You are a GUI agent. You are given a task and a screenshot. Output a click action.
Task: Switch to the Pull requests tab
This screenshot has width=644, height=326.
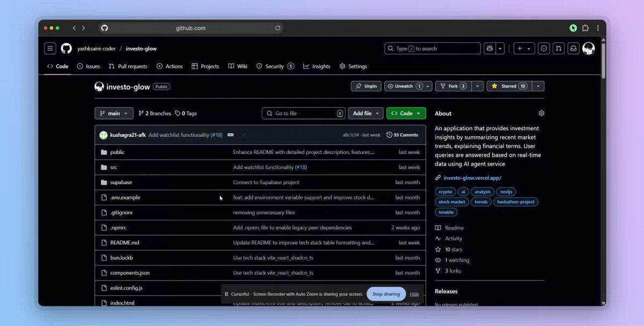click(128, 66)
